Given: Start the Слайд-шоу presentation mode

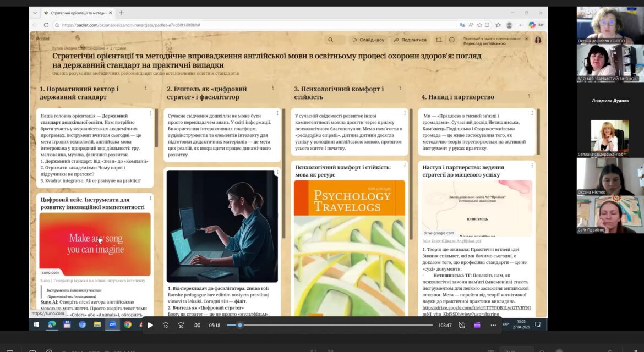Looking at the screenshot, I should click(368, 40).
